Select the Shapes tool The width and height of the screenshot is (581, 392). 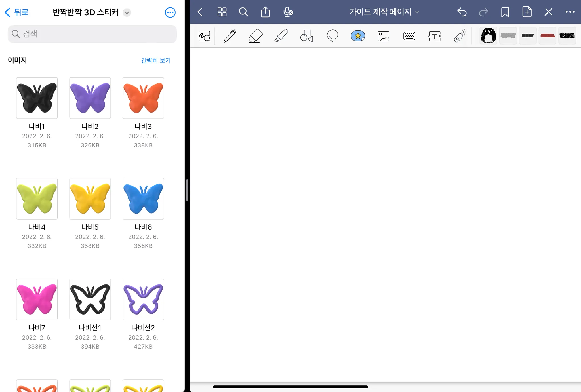[x=307, y=36]
